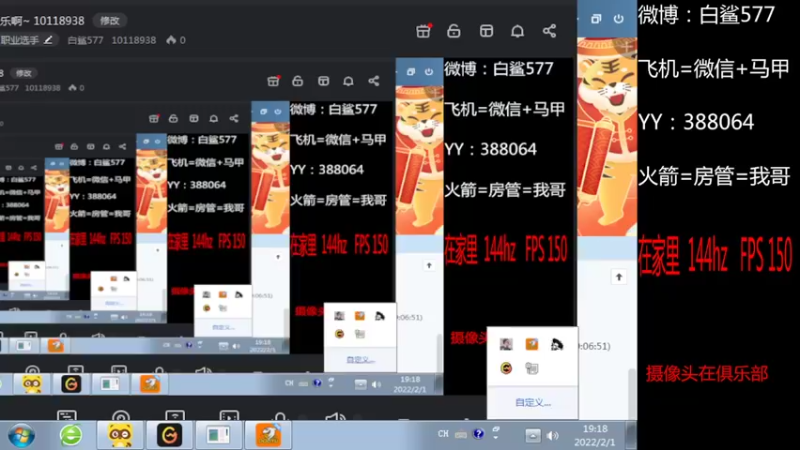
Task: Click the largest 微博：白鲨577 text
Action: pos(706,14)
